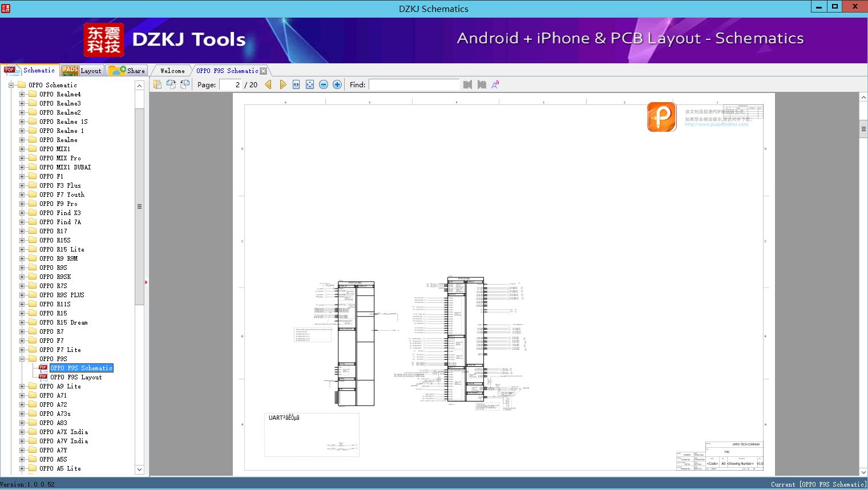Switch to the Schematic tab
Viewport: 868px width, 490px height.
point(29,70)
